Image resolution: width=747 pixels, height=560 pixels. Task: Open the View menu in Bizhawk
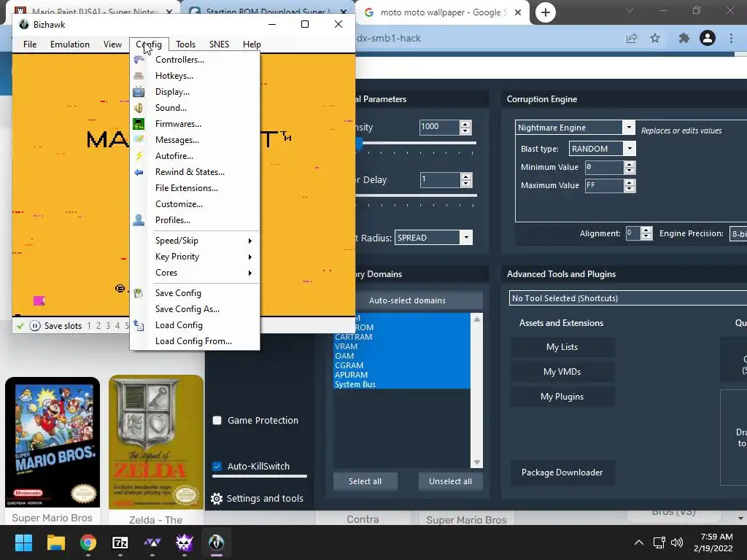tap(112, 44)
